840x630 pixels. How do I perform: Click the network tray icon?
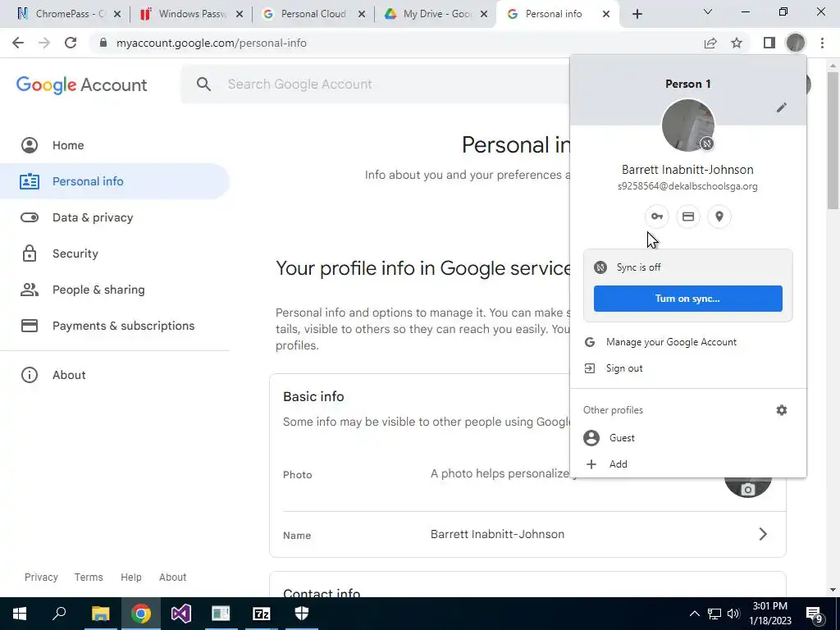click(x=714, y=614)
